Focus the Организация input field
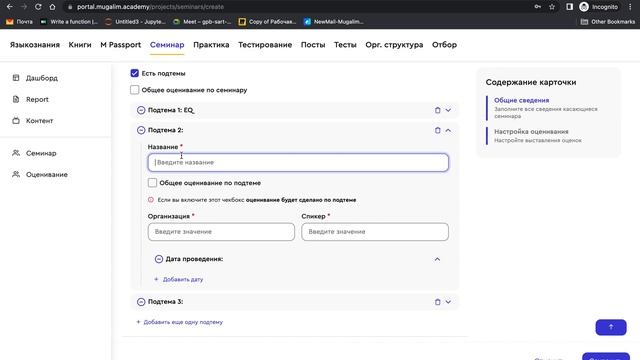Viewport: 640px width, 360px height. coord(221,232)
